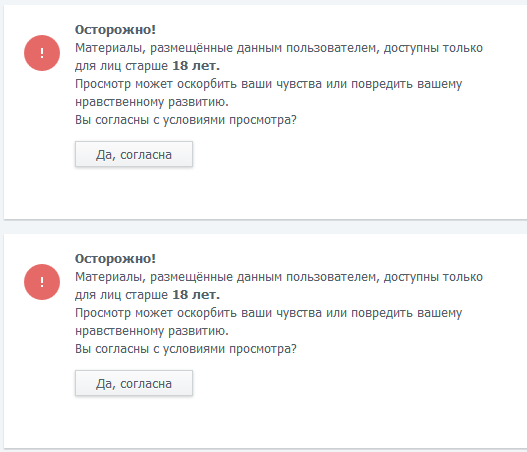Click "Вы согласны с условиями просмотра?" in the second card
This screenshot has width=527, height=452.
coord(186,349)
